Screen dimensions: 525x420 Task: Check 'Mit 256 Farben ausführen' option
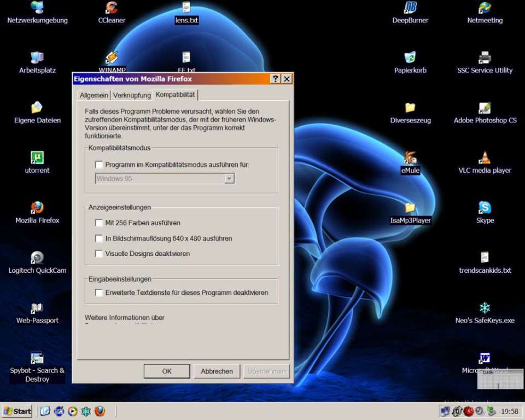click(99, 223)
